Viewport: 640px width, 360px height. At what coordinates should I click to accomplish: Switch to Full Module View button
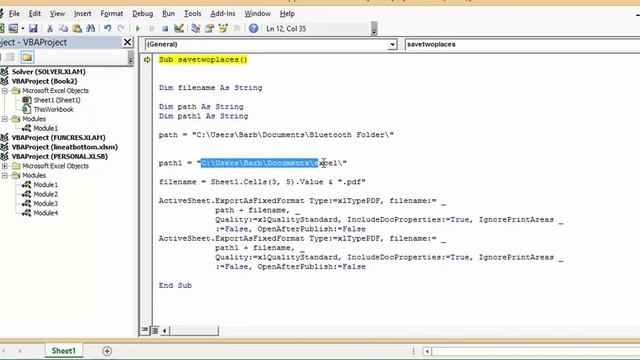(x=155, y=330)
